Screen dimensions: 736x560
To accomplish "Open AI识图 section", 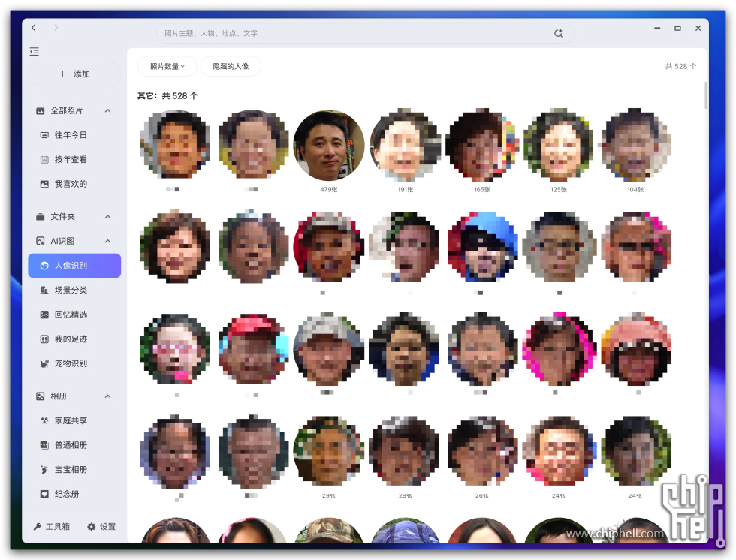I will 62,241.
